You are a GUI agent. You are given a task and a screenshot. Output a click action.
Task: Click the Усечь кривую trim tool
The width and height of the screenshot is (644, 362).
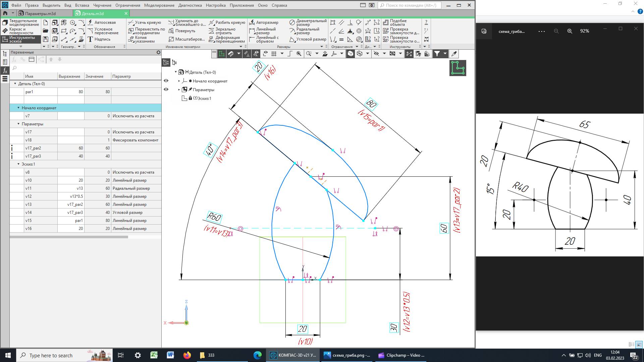coord(145,22)
